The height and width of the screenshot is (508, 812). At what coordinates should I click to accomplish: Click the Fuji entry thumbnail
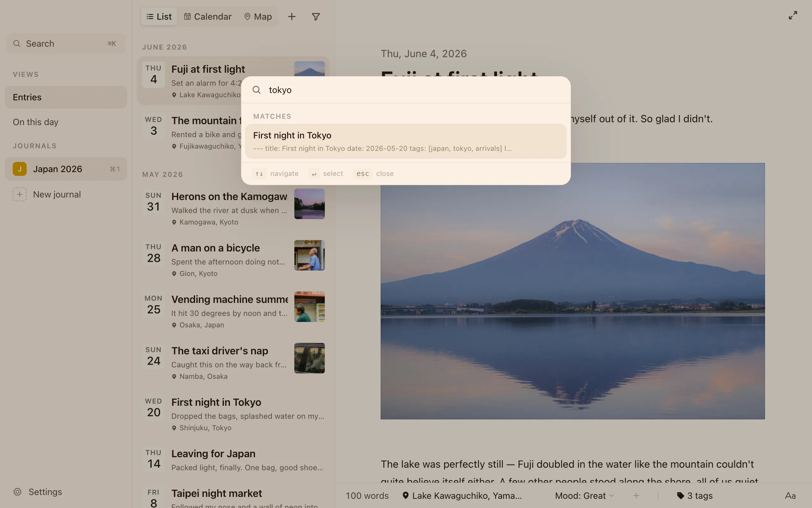[x=309, y=69]
